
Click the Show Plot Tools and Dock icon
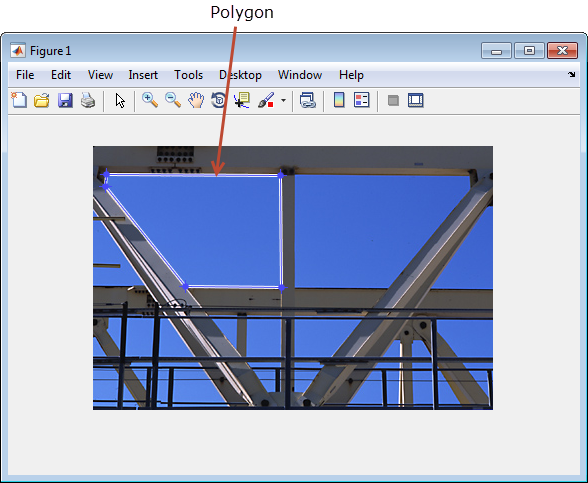416,100
